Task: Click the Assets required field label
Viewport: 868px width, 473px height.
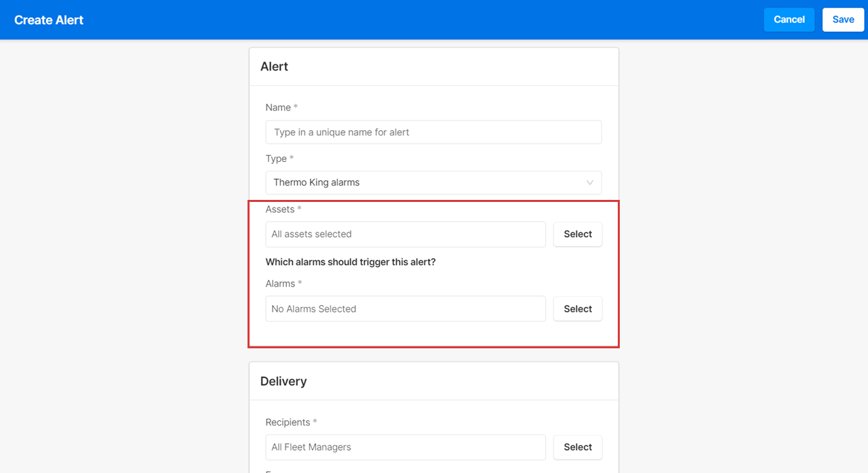Action: coord(283,209)
